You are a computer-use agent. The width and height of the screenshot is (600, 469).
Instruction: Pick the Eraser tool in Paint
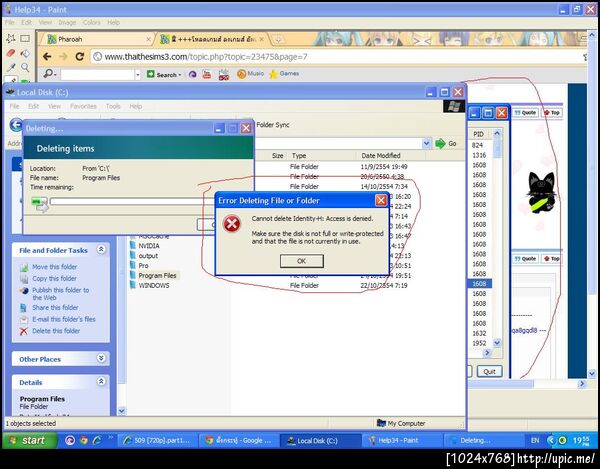point(11,53)
